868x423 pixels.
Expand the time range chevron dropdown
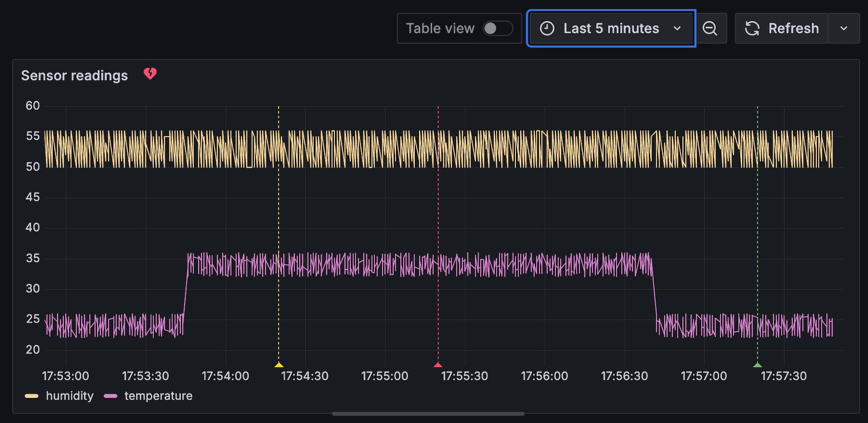(677, 29)
